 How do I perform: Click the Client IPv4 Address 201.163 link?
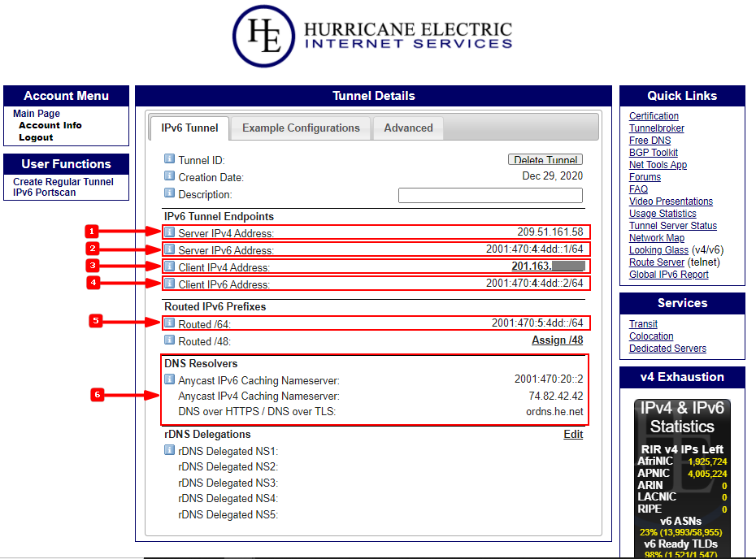pos(548,266)
